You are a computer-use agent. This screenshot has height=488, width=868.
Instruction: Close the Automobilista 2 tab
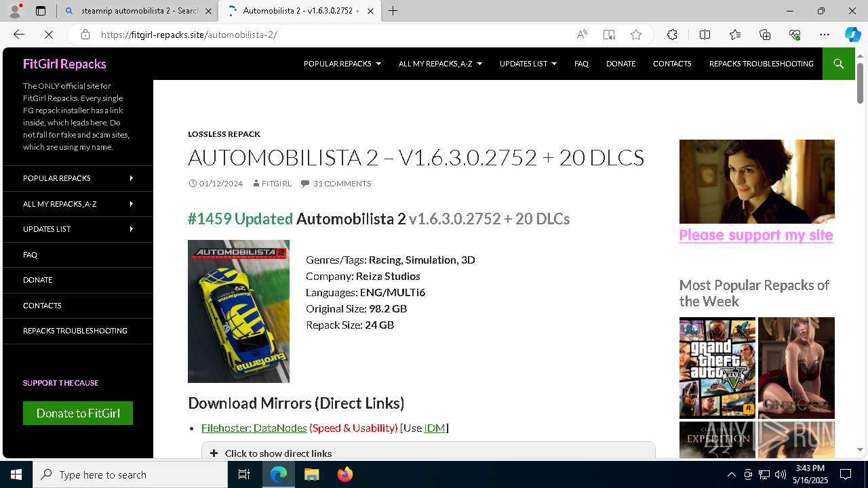click(x=370, y=11)
